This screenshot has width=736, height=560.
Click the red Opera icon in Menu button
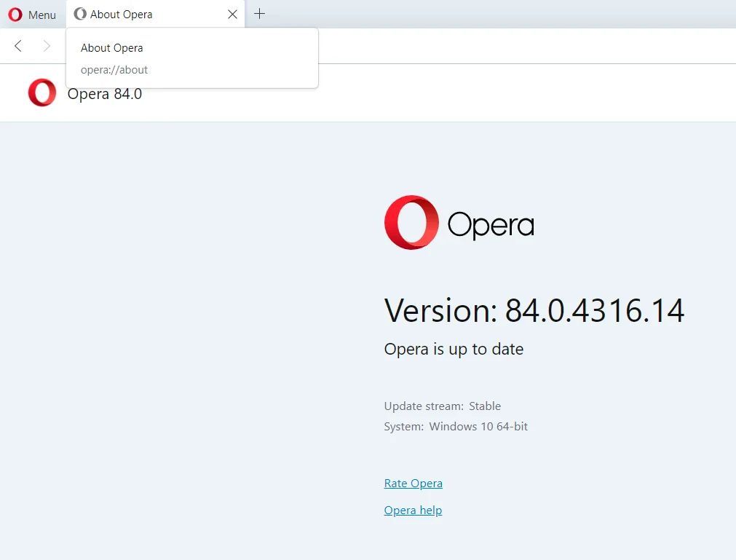[15, 15]
